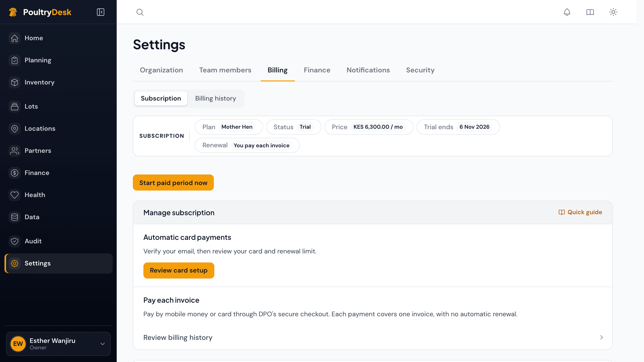Open notifications bell icon
Viewport: 644px width, 362px height.
pos(567,12)
